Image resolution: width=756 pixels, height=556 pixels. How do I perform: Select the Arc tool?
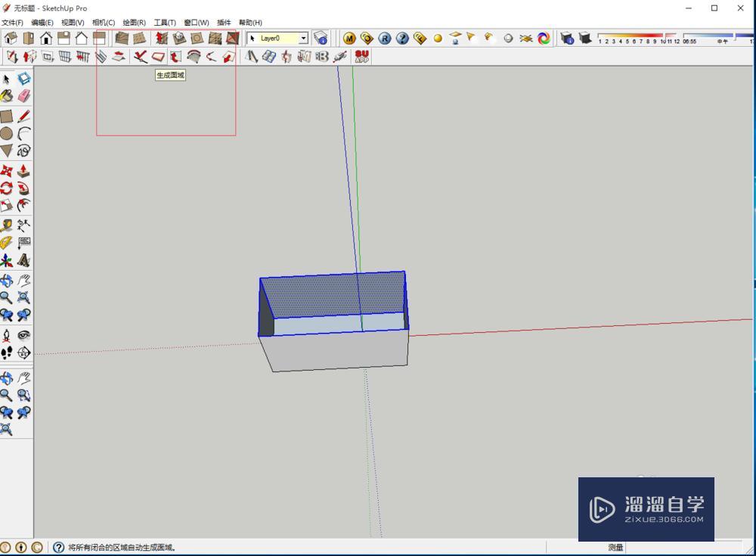[23, 134]
